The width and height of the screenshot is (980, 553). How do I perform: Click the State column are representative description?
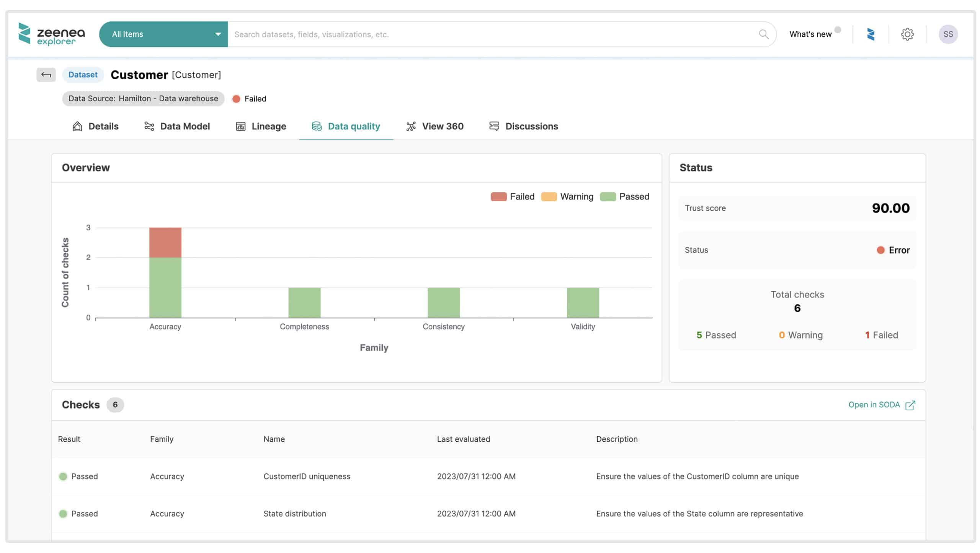699,514
